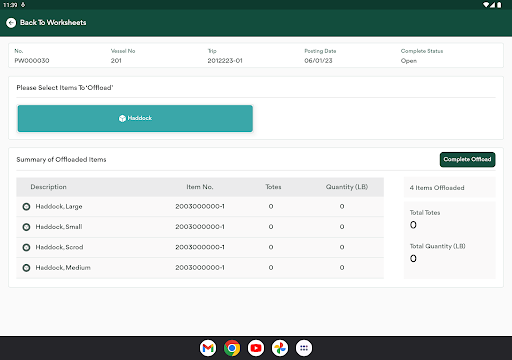Viewport: 512px width, 360px height.
Task: Click the circle icon beside Haddock, Small
Action: click(26, 227)
